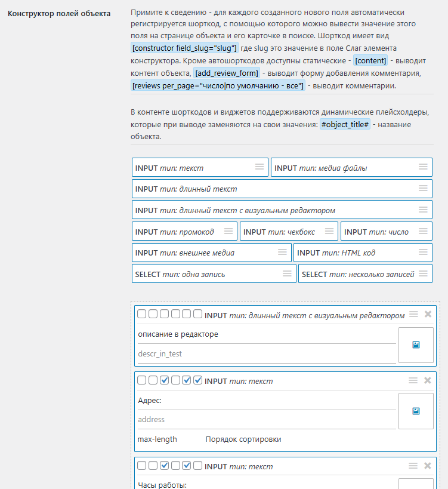Screen dimensions: 448x489
Task: Remove the 'описание в редакторе' field
Action: 427,315
